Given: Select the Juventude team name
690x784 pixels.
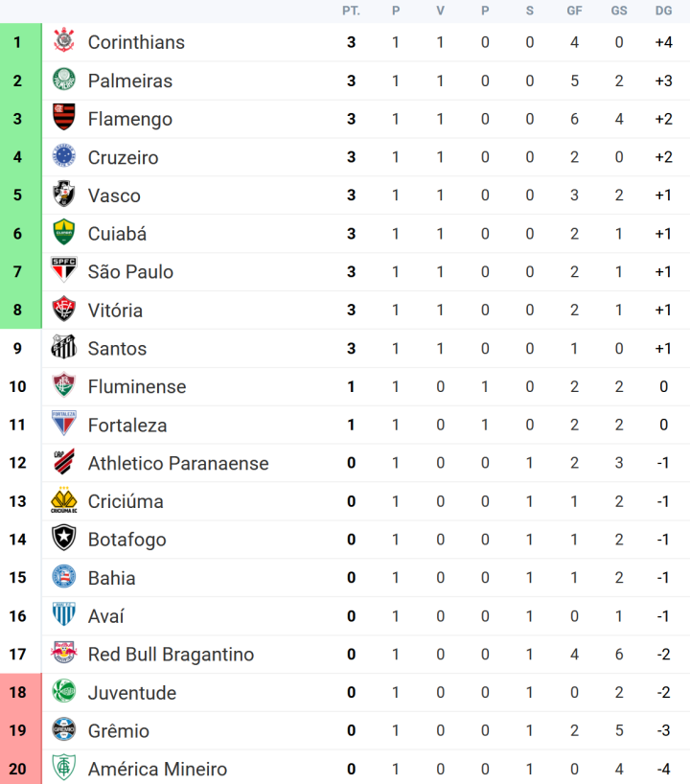Looking at the screenshot, I should click(x=132, y=693).
